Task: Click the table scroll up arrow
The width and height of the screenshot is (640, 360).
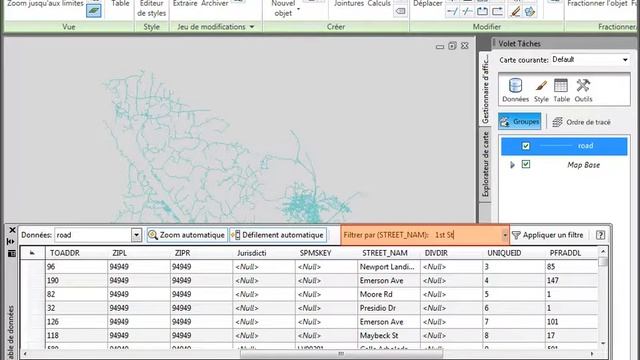Action: click(x=603, y=251)
